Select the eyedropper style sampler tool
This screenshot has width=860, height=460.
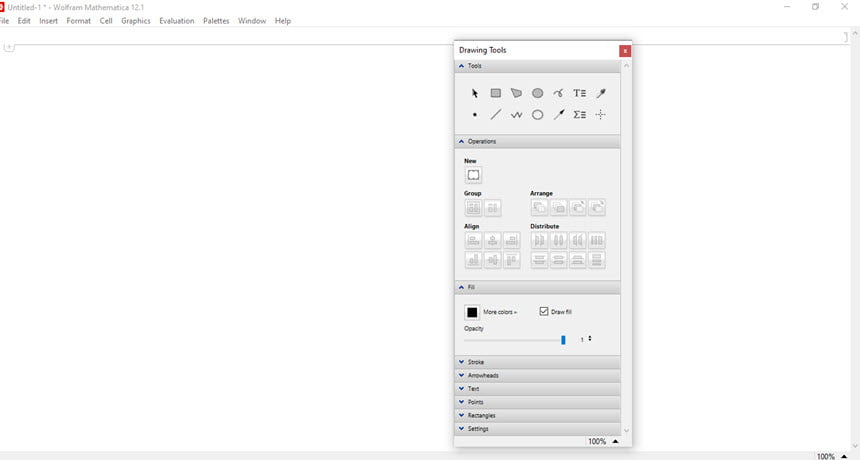point(601,93)
